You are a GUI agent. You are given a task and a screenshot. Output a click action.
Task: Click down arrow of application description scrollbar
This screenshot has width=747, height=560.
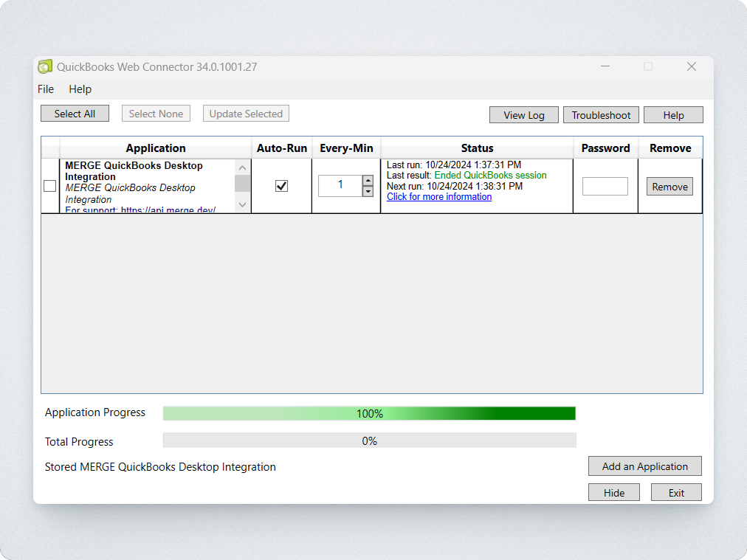(x=243, y=205)
